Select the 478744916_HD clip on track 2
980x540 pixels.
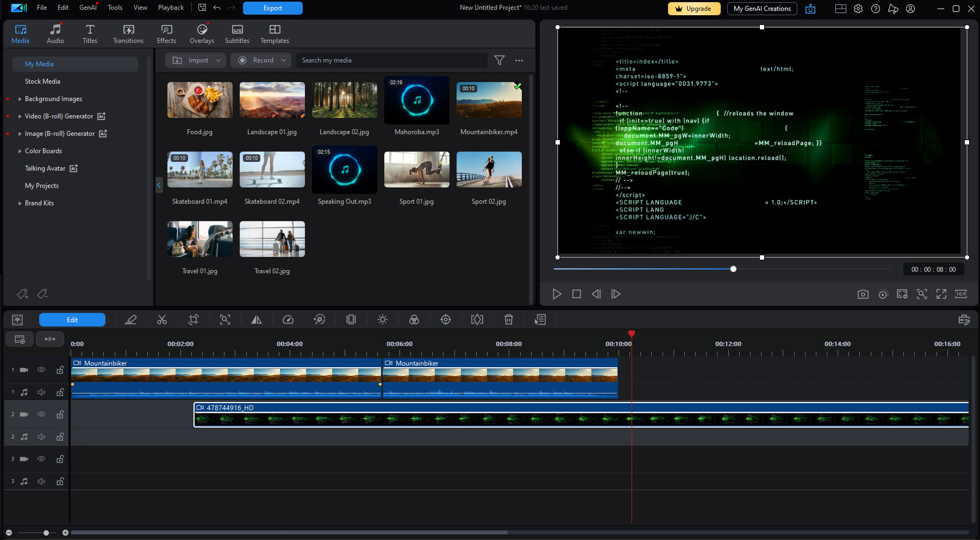[582, 415]
